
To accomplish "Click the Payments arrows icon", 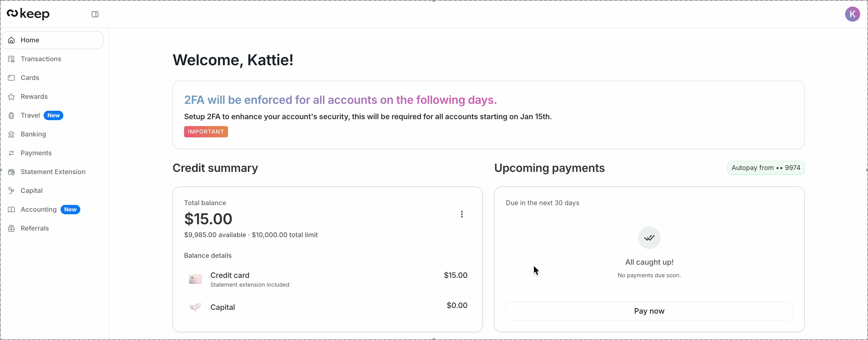I will pyautogui.click(x=12, y=153).
